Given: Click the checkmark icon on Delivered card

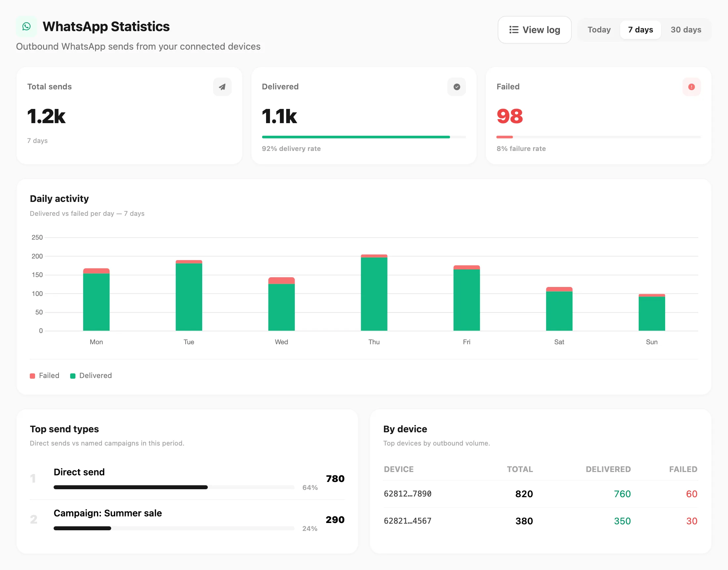Looking at the screenshot, I should pyautogui.click(x=457, y=87).
